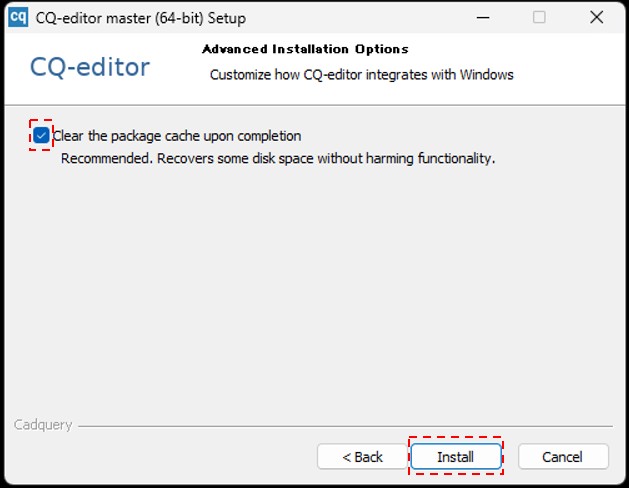Image resolution: width=629 pixels, height=488 pixels.
Task: Start installation with the Install button
Action: pos(455,457)
